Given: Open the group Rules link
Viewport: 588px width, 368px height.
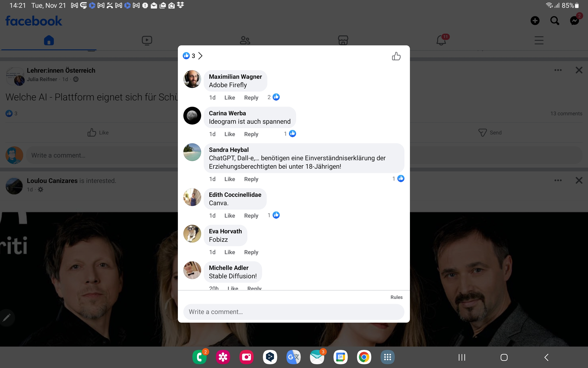Looking at the screenshot, I should point(396,297).
